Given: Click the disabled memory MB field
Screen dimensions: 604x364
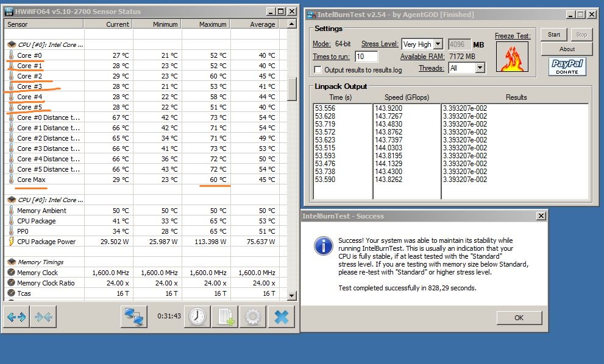Looking at the screenshot, I should tap(459, 44).
